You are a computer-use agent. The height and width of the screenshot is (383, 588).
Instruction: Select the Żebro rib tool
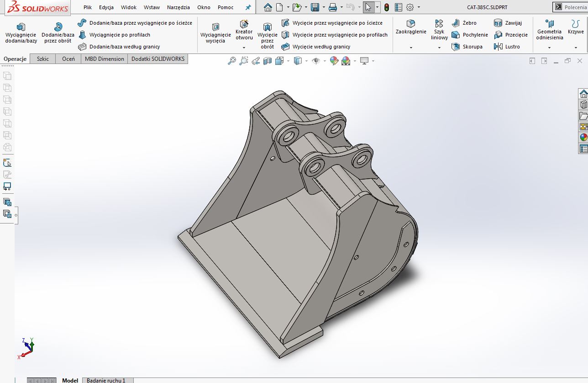(x=464, y=23)
